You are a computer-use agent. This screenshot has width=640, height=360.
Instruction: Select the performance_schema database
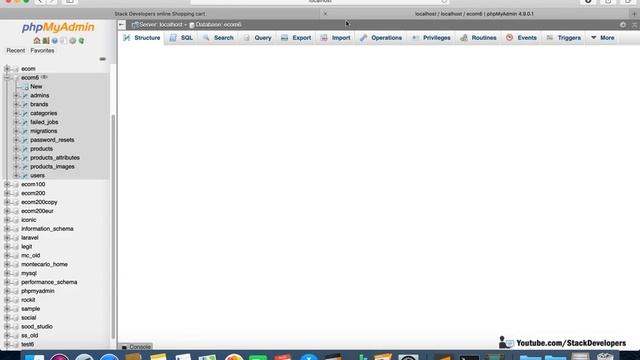[x=49, y=282]
